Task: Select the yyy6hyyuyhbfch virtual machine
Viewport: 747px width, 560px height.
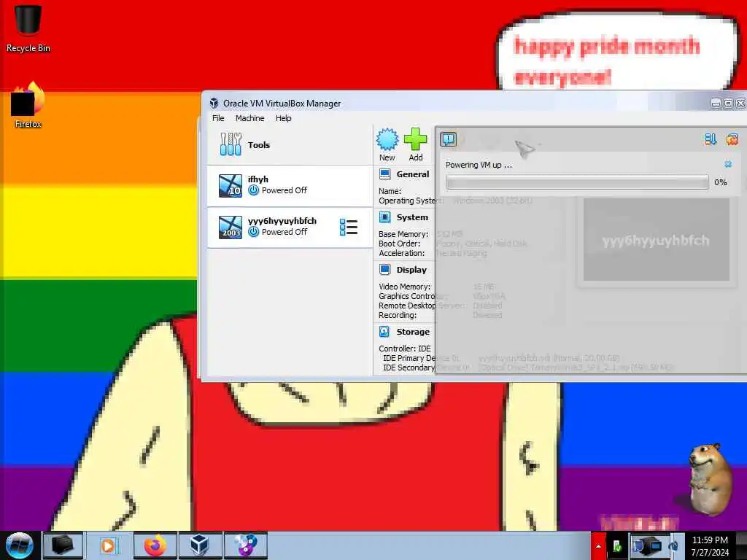Action: click(289, 227)
